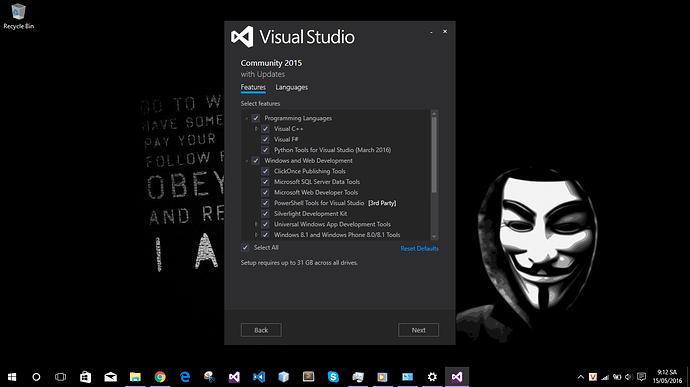690x387 pixels.
Task: Open Skype from the taskbar
Action: pyautogui.click(x=333, y=377)
